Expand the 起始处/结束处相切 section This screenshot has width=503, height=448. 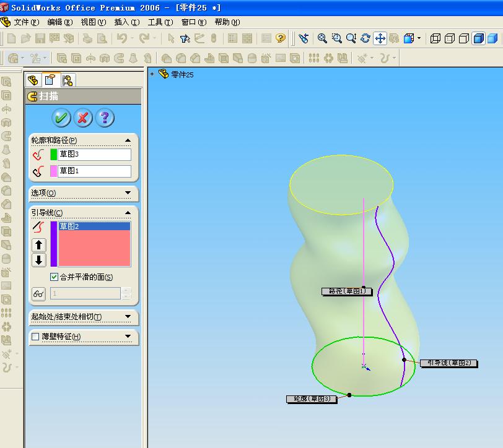click(128, 317)
